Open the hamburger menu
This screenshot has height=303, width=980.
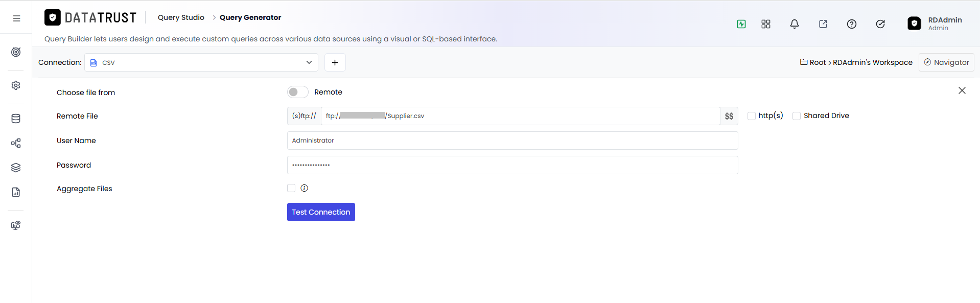pos(16,18)
